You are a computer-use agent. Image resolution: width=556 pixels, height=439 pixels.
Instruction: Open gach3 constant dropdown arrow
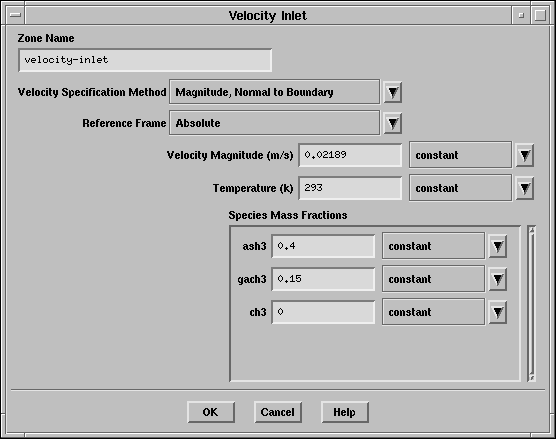pyautogui.click(x=497, y=279)
